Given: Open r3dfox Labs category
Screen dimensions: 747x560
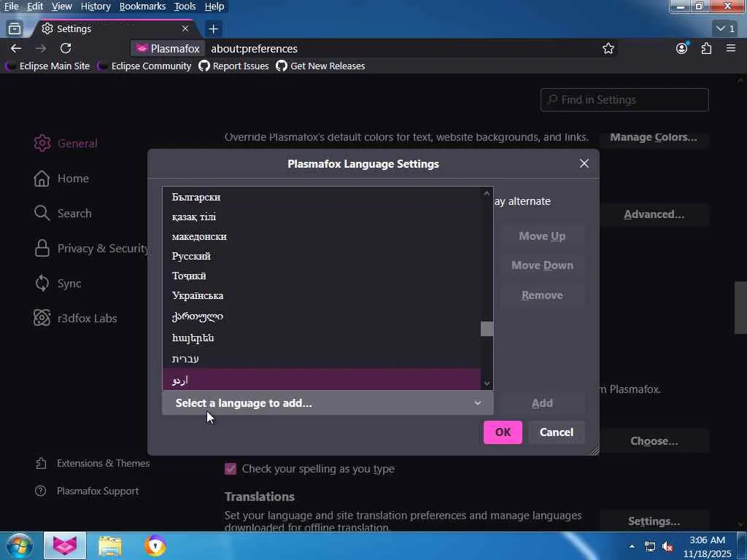Looking at the screenshot, I should click(75, 318).
